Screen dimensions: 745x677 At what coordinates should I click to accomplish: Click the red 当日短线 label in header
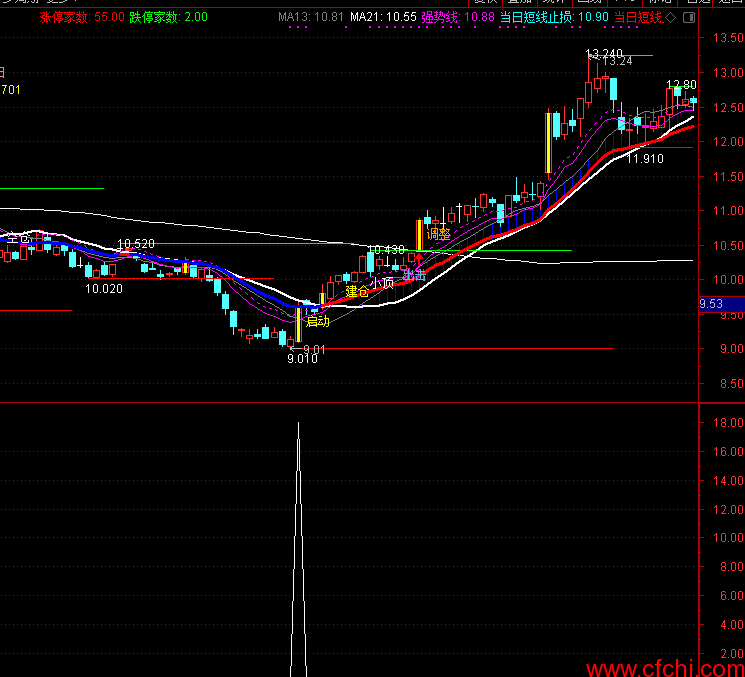pos(638,18)
